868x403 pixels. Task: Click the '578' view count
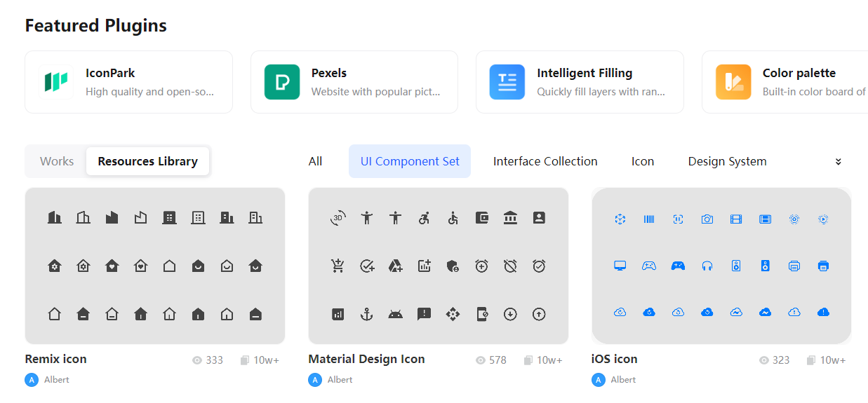coord(498,360)
